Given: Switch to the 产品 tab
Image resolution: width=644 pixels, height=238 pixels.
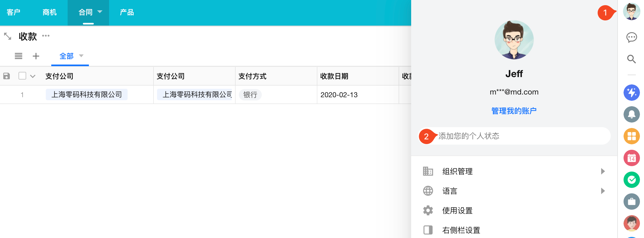Looking at the screenshot, I should point(127,12).
